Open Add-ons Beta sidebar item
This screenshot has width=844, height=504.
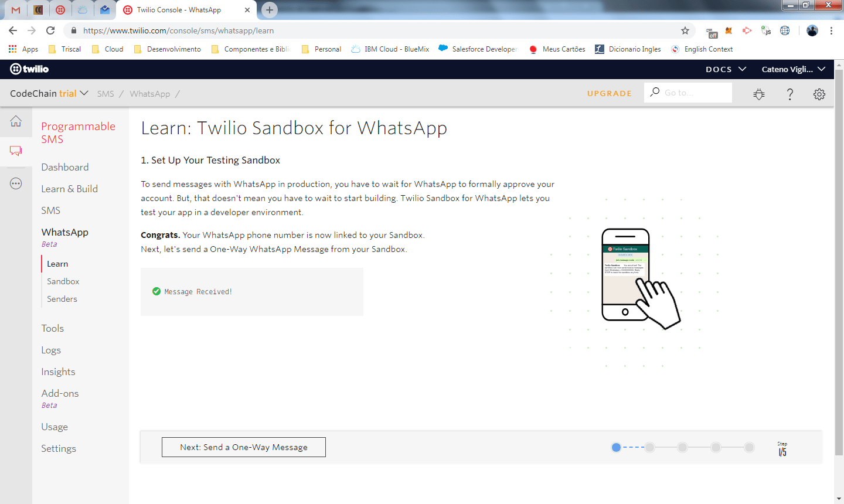tap(60, 398)
